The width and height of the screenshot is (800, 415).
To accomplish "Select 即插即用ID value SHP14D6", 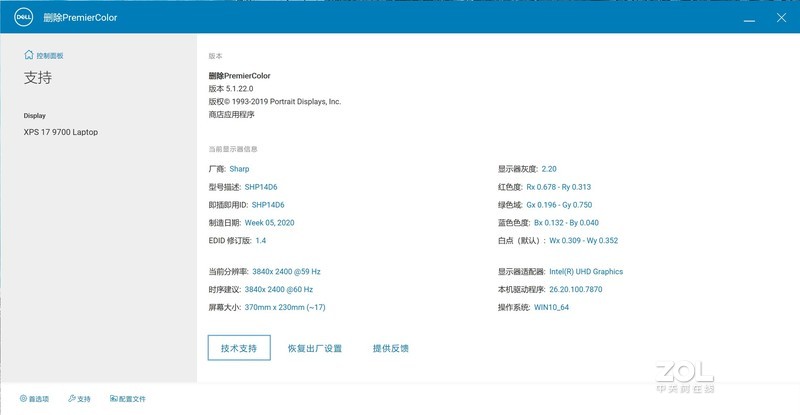I will (x=268, y=205).
